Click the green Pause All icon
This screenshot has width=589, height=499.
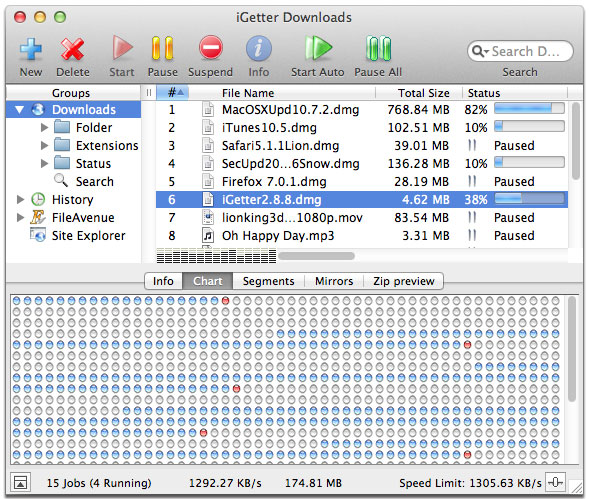tap(378, 48)
